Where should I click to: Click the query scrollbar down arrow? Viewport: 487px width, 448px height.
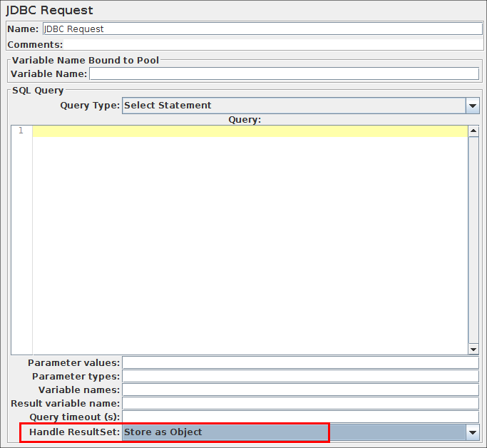pos(473,349)
